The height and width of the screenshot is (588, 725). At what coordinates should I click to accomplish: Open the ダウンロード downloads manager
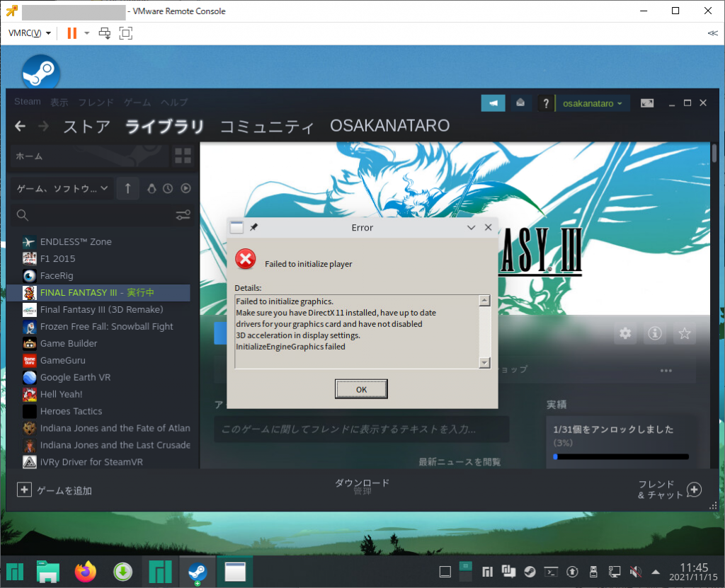362,483
